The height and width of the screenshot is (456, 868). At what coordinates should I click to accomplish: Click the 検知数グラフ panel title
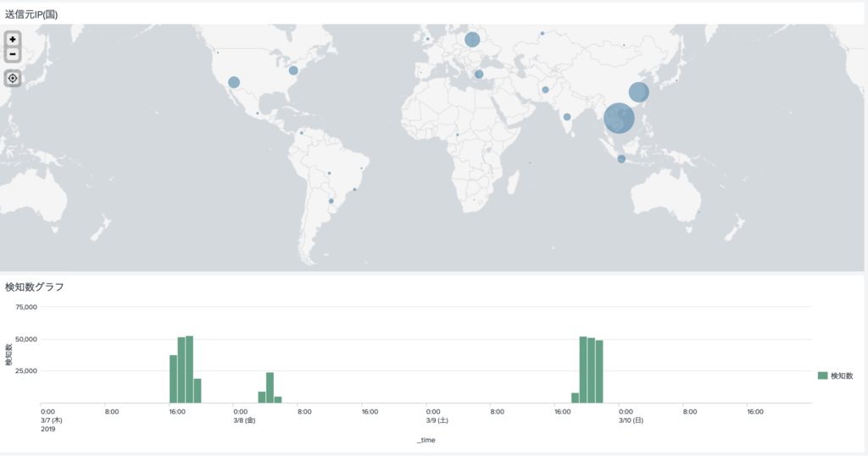[x=34, y=286]
